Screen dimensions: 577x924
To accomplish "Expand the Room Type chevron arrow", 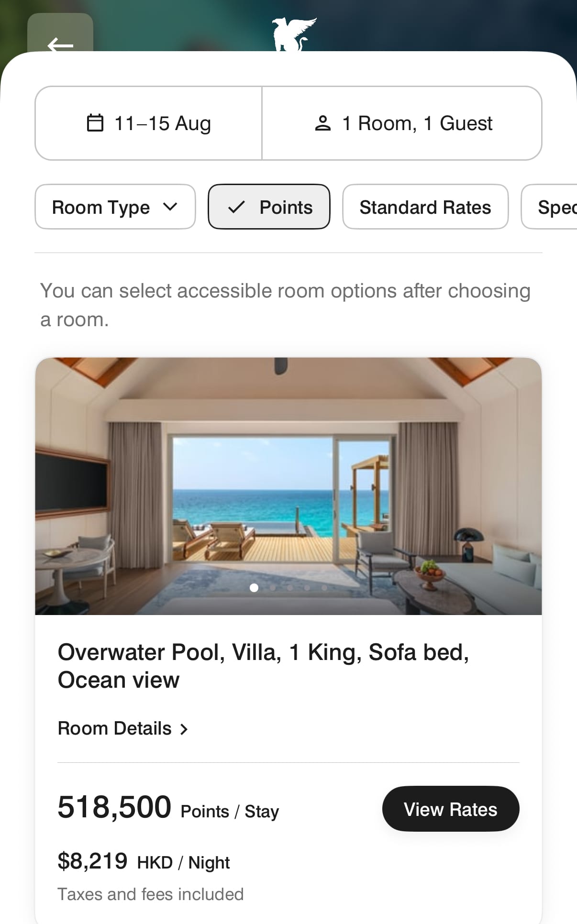I will [170, 207].
